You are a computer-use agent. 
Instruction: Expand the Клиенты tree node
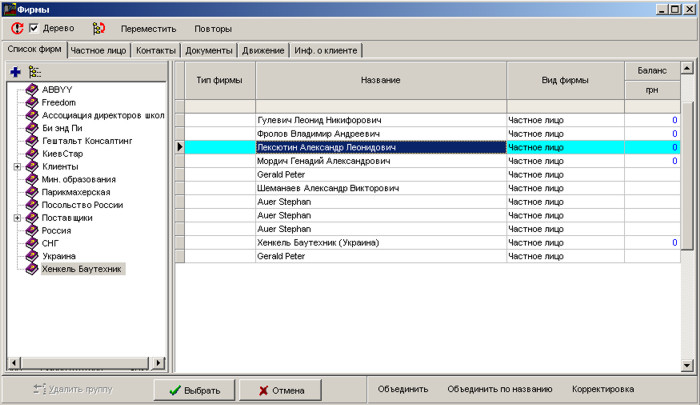pos(17,167)
